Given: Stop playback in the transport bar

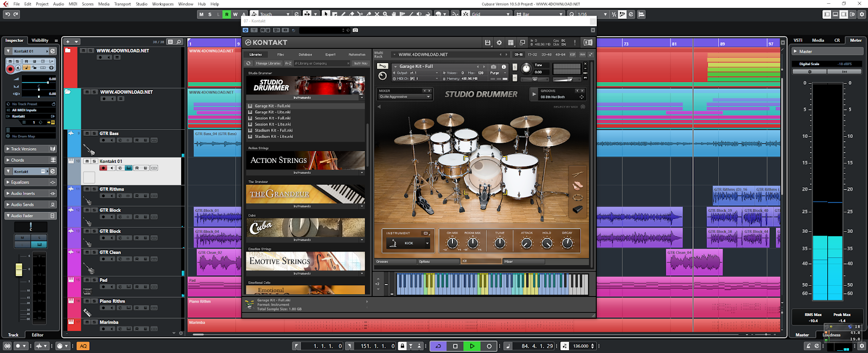Looking at the screenshot, I should 455,346.
